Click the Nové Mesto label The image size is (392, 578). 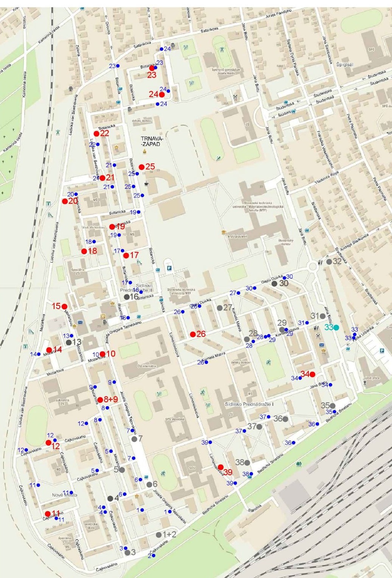pyautogui.click(x=64, y=495)
